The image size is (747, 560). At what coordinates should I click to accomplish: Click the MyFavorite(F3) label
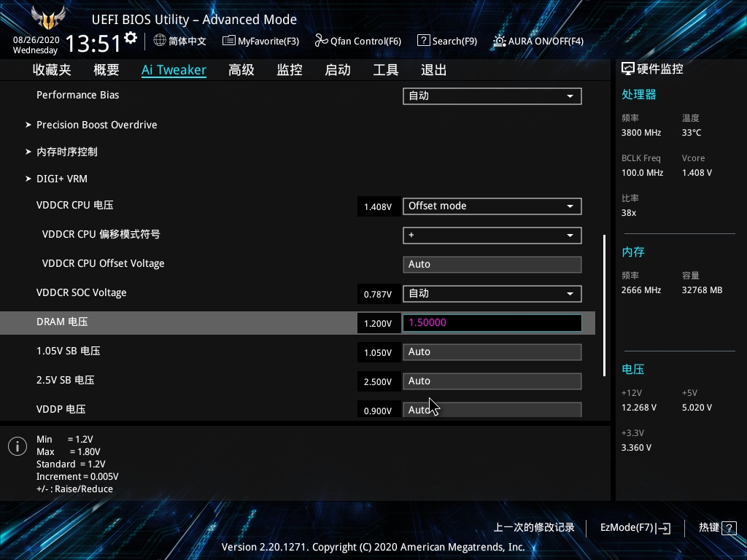coord(268,42)
